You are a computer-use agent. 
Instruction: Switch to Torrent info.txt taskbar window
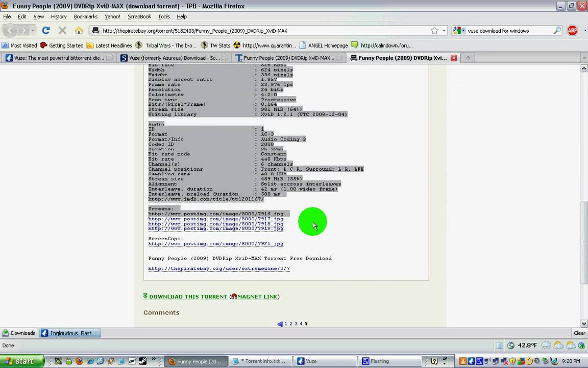coord(260,361)
